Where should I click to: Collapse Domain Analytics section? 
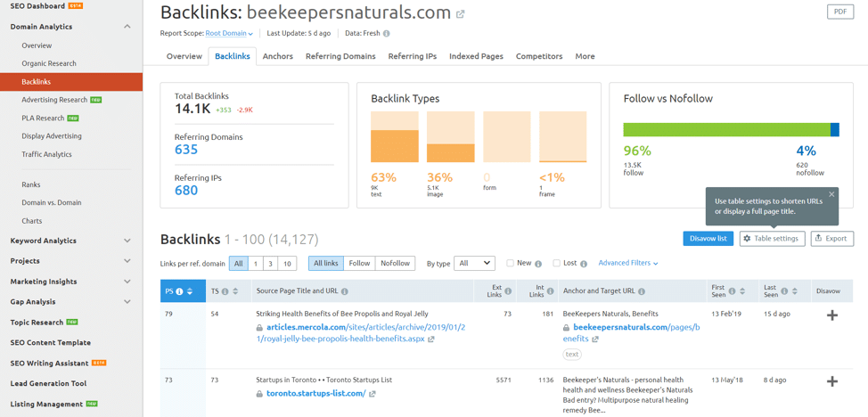click(x=127, y=27)
